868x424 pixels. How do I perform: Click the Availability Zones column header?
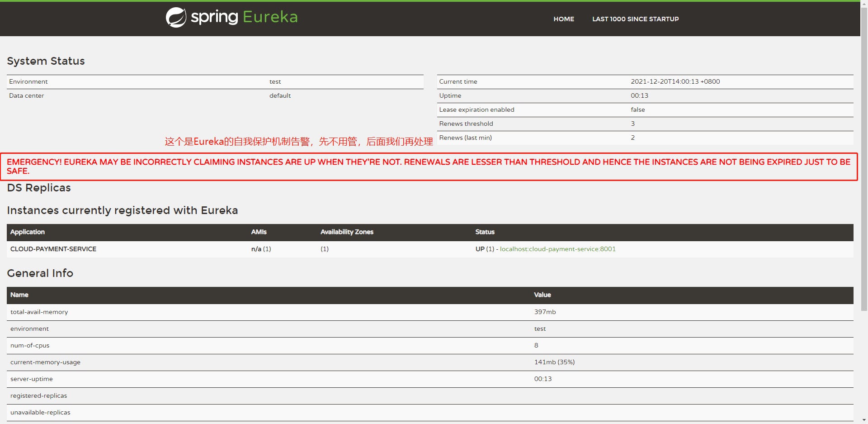[x=347, y=232]
